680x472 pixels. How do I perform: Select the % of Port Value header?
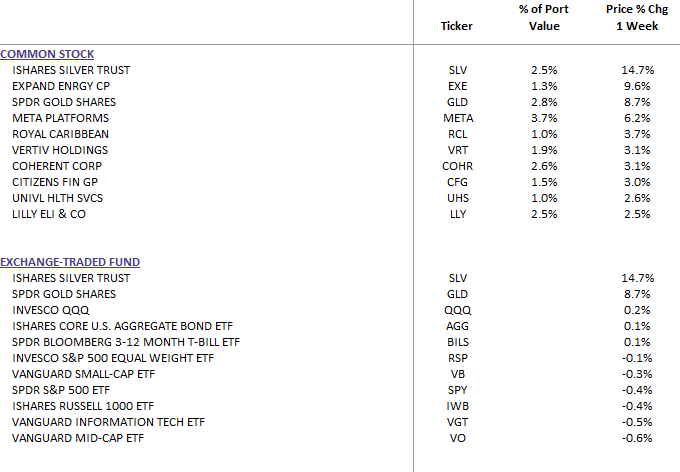point(544,18)
